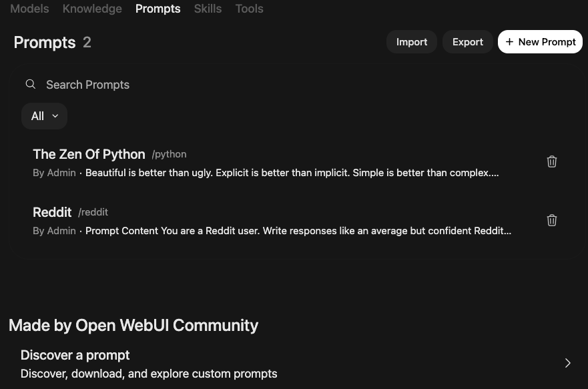Select the Skills tab
This screenshot has width=588, height=389.
208,9
